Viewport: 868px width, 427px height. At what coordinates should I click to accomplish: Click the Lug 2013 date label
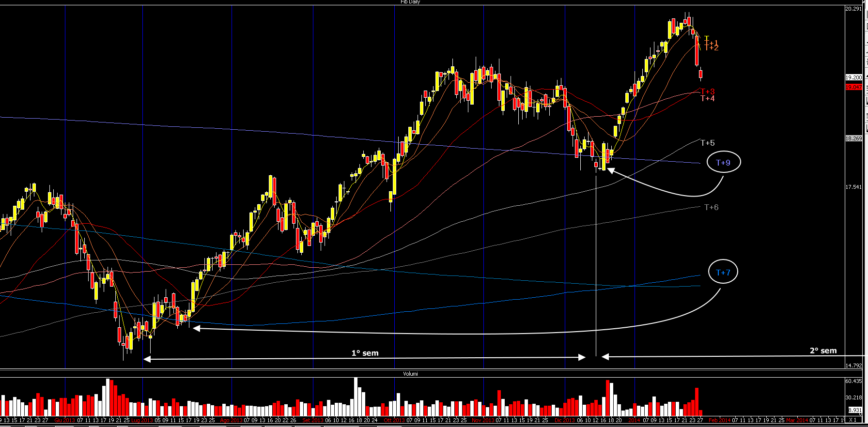point(142,420)
